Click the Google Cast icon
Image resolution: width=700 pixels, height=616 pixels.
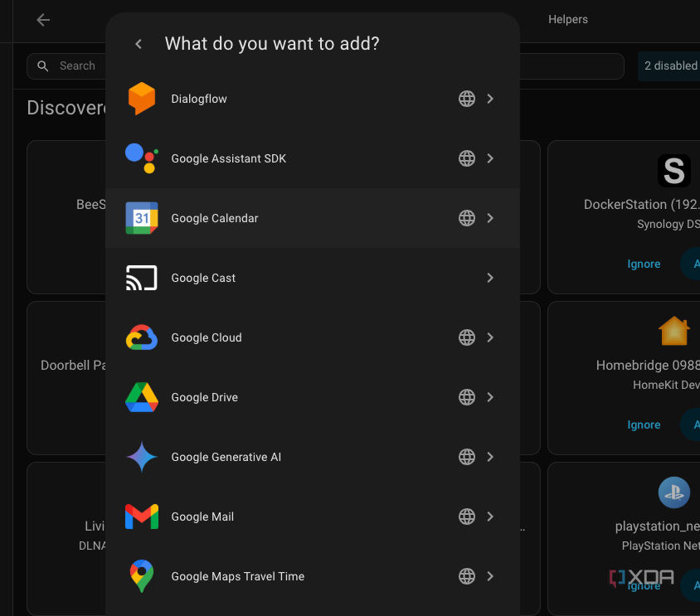click(142, 278)
